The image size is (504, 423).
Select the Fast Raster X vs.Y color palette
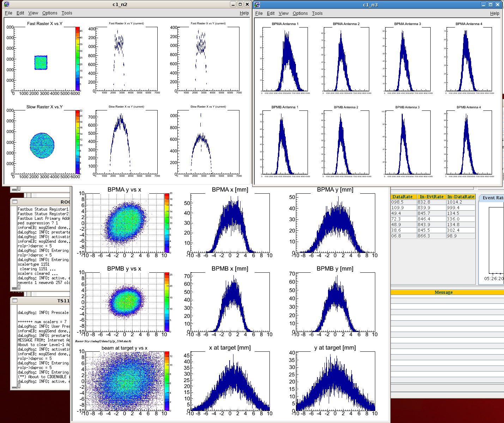[78, 59]
